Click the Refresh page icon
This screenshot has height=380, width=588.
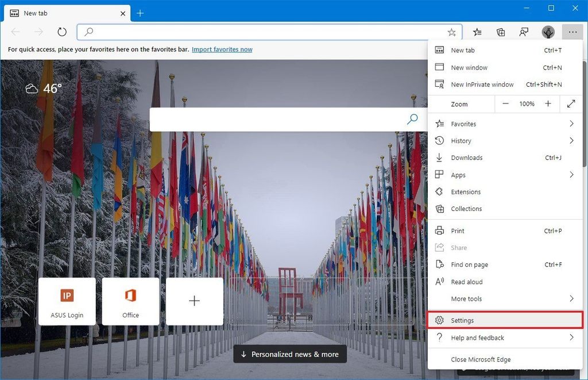(x=61, y=32)
